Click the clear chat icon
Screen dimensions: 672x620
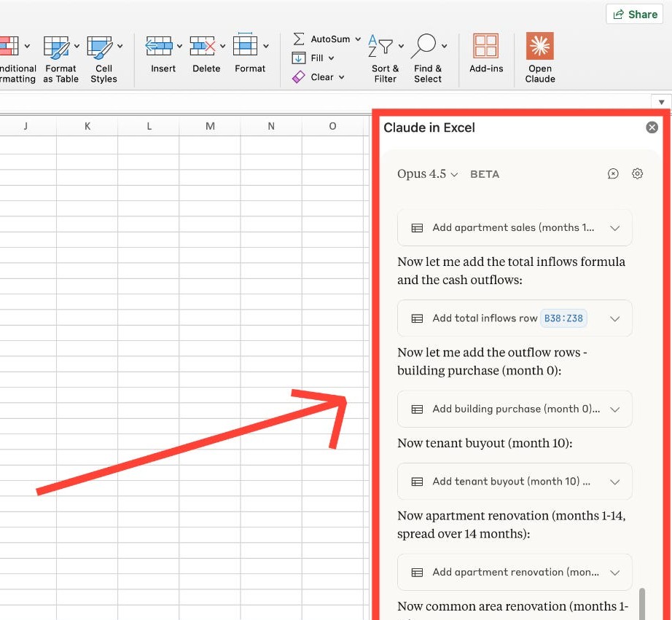pyautogui.click(x=613, y=173)
